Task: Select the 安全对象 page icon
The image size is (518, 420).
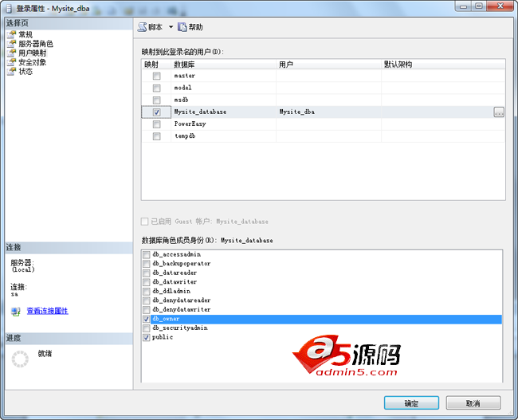Action: coord(12,62)
